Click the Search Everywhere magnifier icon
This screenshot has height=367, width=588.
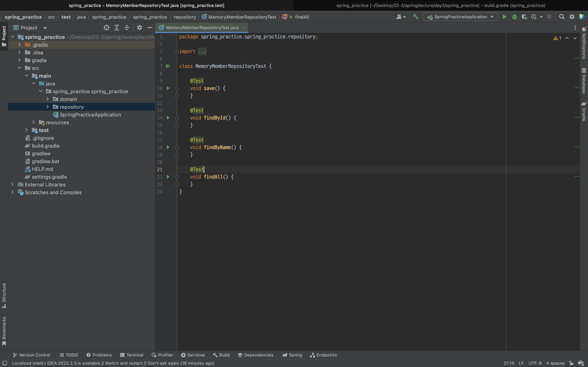pos(562,17)
